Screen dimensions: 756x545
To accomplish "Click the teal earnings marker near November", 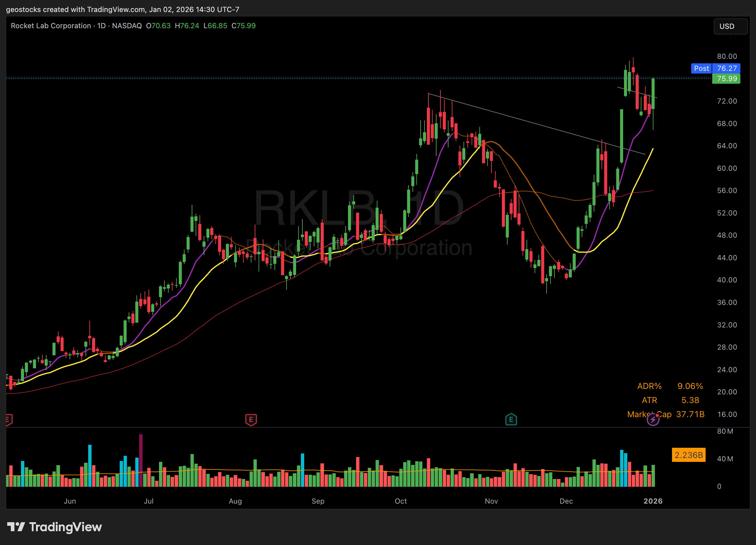I will click(511, 420).
